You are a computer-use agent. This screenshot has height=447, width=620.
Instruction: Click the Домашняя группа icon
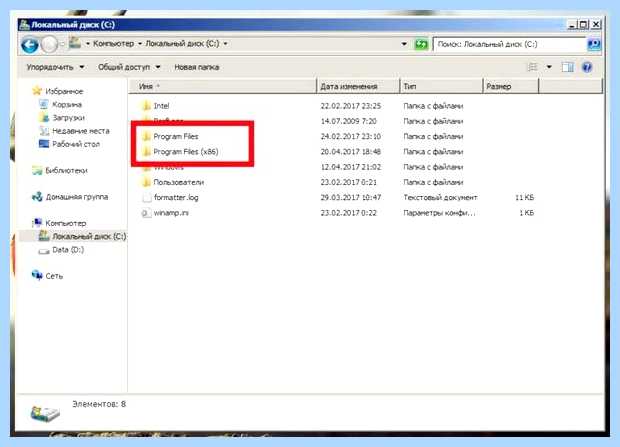[x=37, y=197]
